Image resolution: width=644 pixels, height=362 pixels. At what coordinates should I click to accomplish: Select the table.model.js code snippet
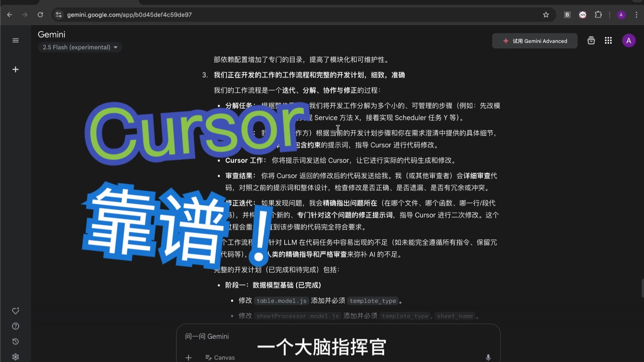(282, 301)
